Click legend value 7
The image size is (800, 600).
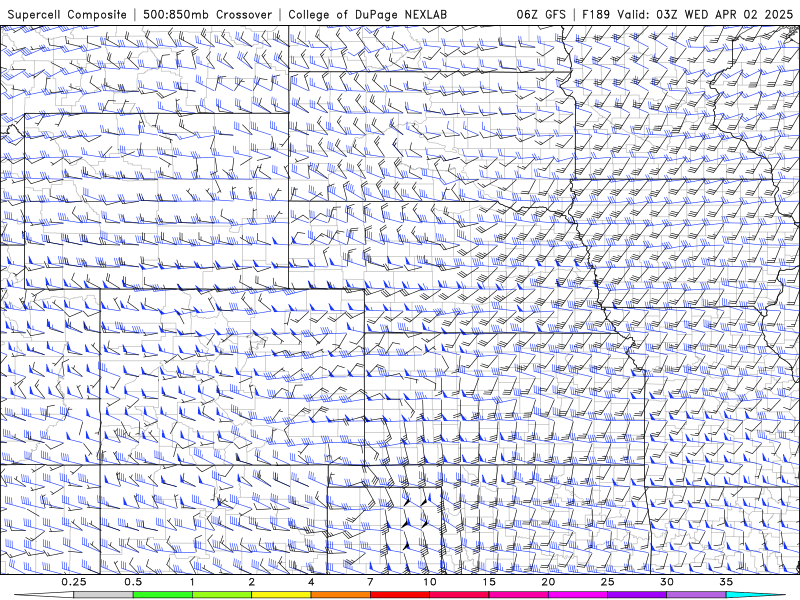pyautogui.click(x=370, y=582)
